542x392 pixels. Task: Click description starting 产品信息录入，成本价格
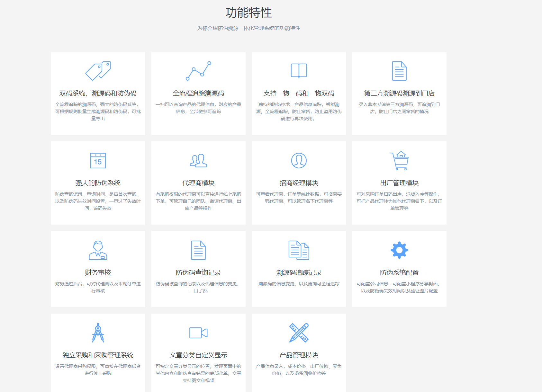[299, 370]
